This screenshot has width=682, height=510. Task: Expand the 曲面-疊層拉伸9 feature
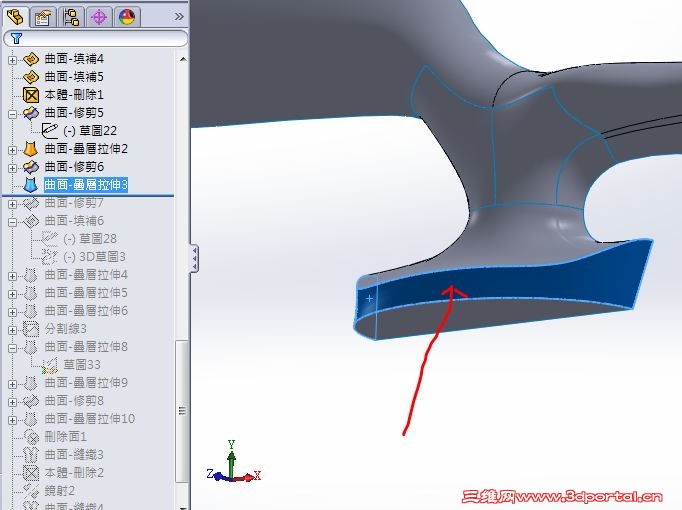click(x=12, y=384)
